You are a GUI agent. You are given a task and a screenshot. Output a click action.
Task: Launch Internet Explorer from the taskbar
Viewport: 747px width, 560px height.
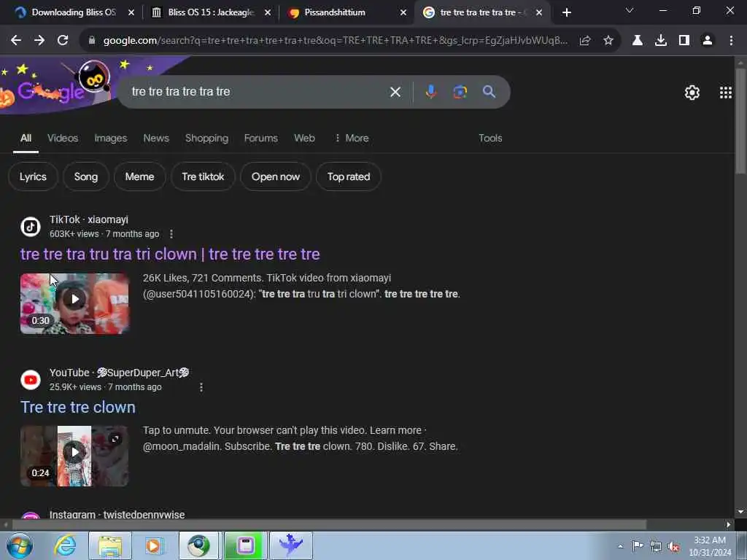pyautogui.click(x=64, y=545)
